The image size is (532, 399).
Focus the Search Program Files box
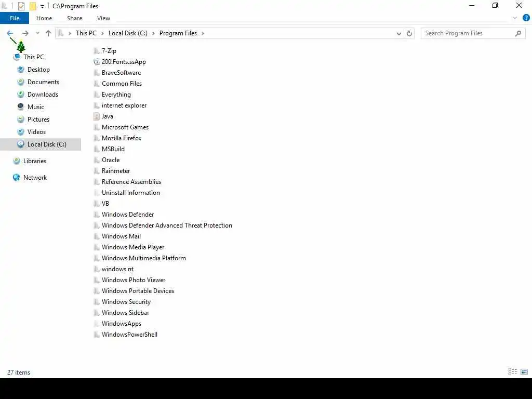pyautogui.click(x=473, y=33)
